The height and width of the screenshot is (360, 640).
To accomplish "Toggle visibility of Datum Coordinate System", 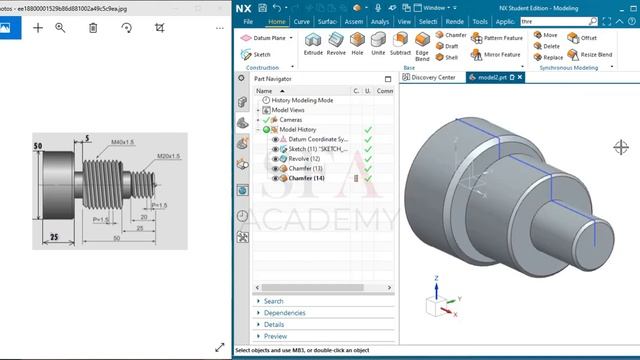I will click(x=275, y=140).
